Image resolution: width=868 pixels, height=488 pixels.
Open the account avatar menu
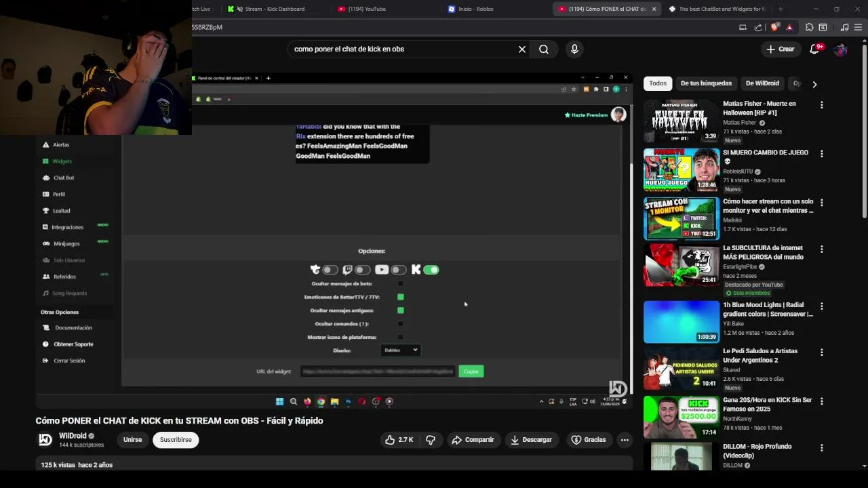pos(840,49)
